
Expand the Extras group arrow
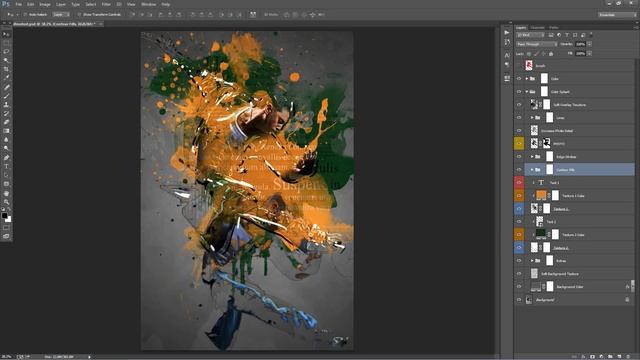(x=532, y=261)
